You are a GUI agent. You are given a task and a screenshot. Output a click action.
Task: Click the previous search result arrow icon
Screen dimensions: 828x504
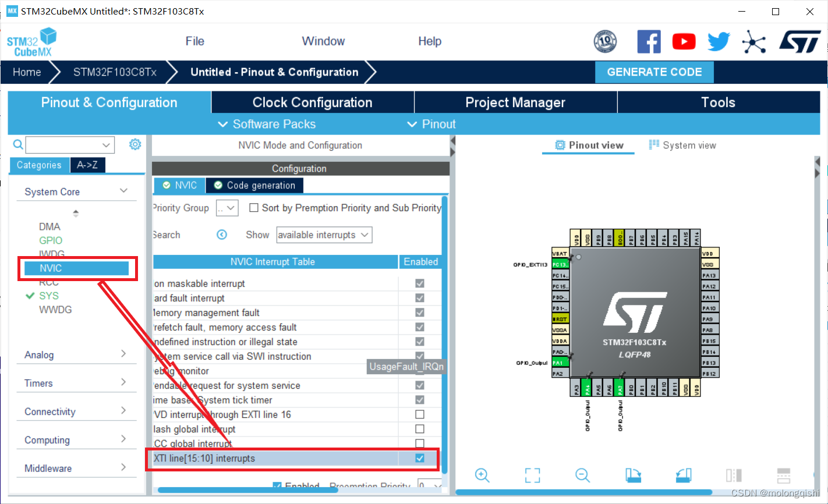point(222,235)
